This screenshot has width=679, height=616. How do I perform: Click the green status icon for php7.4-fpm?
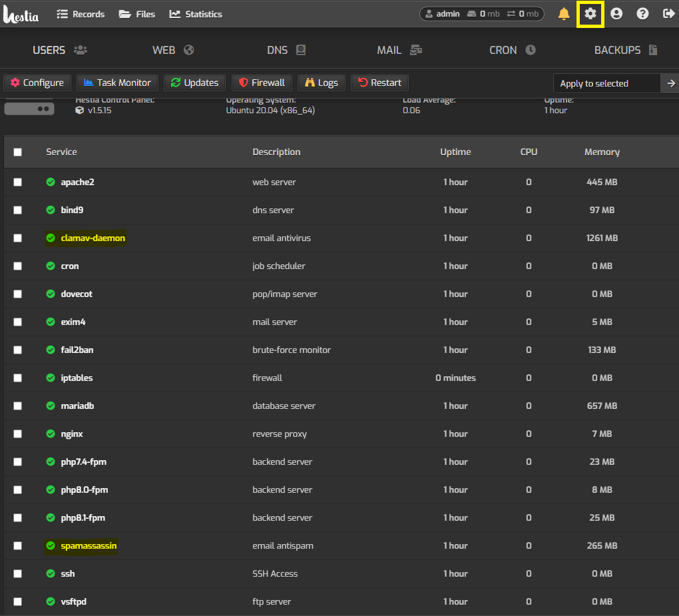pyautogui.click(x=51, y=462)
